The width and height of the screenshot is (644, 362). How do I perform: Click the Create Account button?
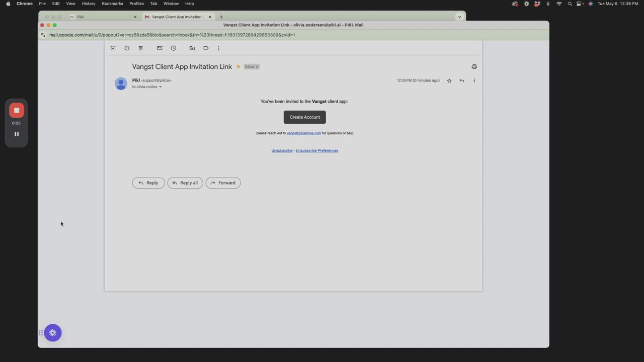(305, 117)
